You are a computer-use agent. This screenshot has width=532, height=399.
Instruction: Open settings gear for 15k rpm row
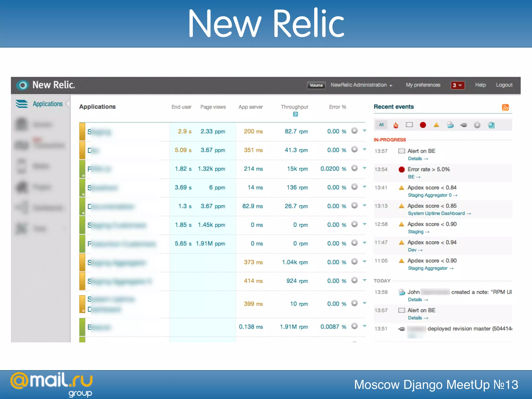coord(355,168)
